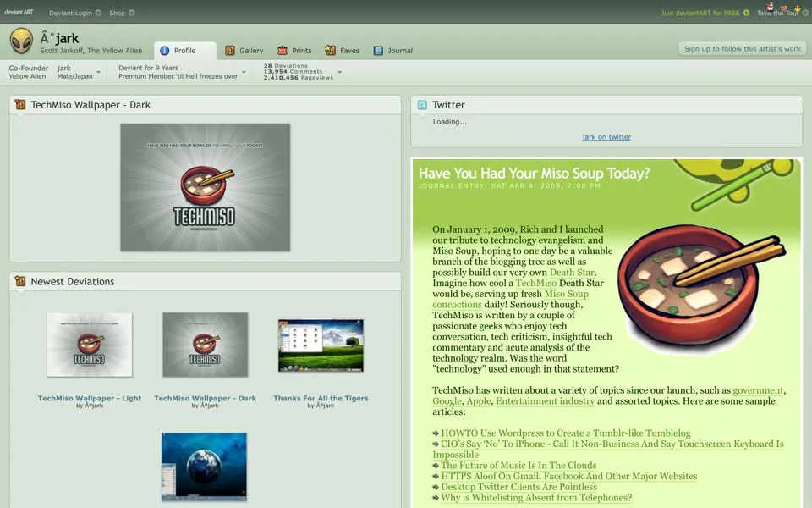
Task: Open the Take the Tour dropdown arrow
Action: pyautogui.click(x=805, y=13)
